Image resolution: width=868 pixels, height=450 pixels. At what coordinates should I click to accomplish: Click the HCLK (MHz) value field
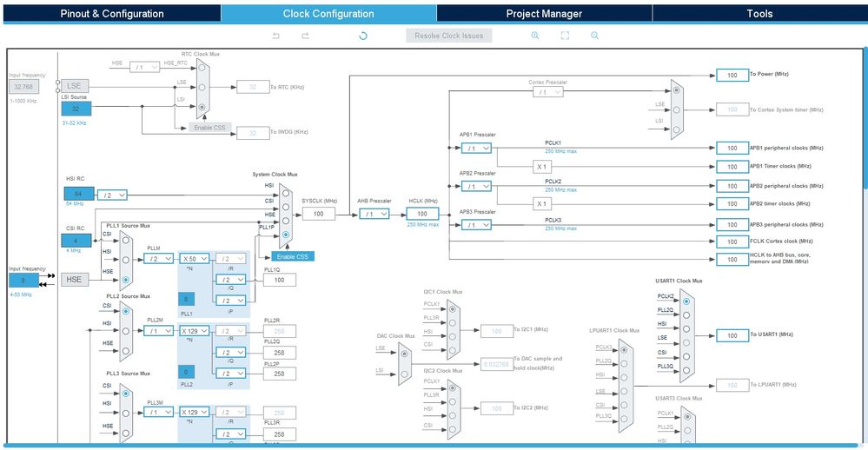[422, 214]
